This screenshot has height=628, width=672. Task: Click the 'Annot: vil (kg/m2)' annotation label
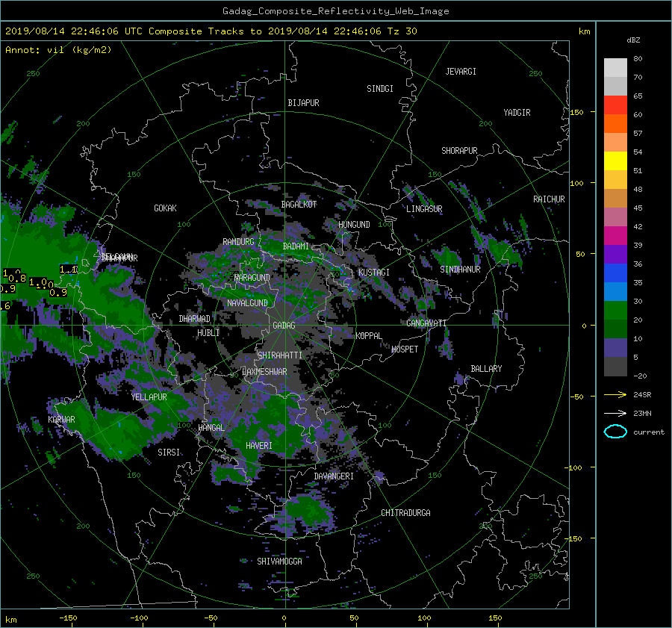[x=58, y=50]
